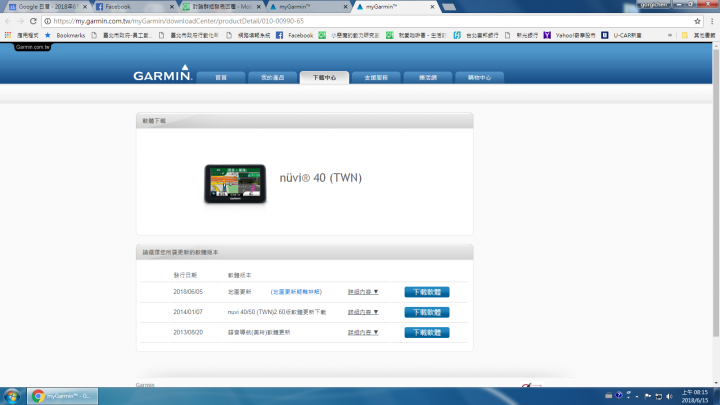720x405 pixels.
Task: Click the page vertical scrollbar
Action: coord(716,193)
